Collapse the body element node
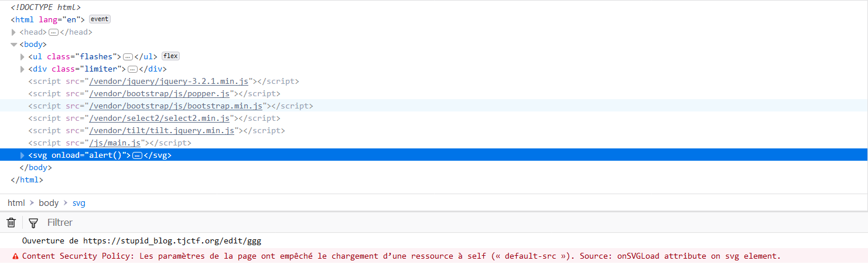 pyautogui.click(x=14, y=45)
